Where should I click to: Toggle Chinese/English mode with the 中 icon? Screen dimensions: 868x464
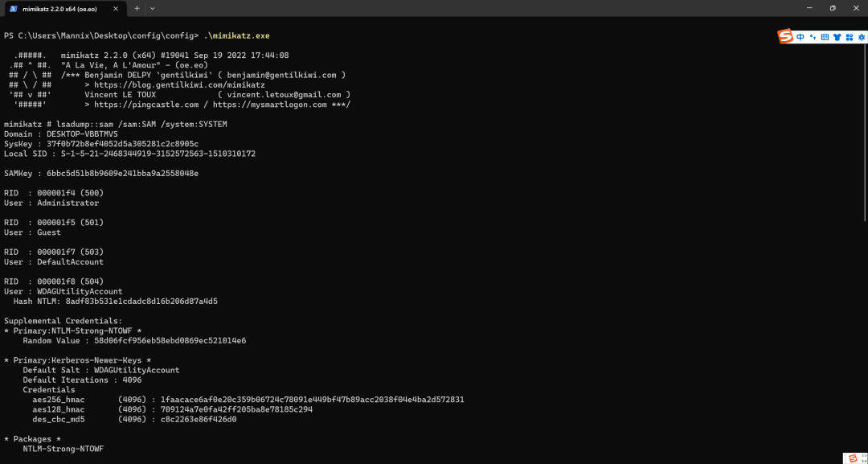[x=800, y=37]
